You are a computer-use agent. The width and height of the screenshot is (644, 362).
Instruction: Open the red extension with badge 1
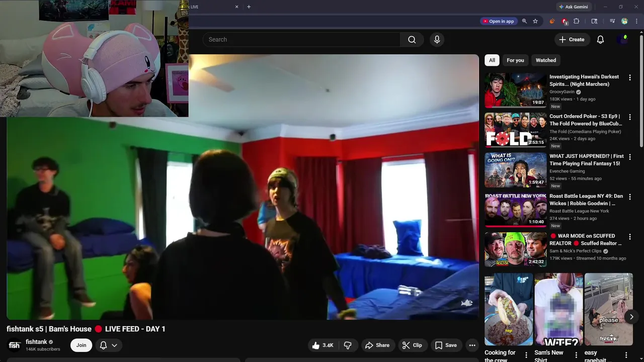coord(565,21)
